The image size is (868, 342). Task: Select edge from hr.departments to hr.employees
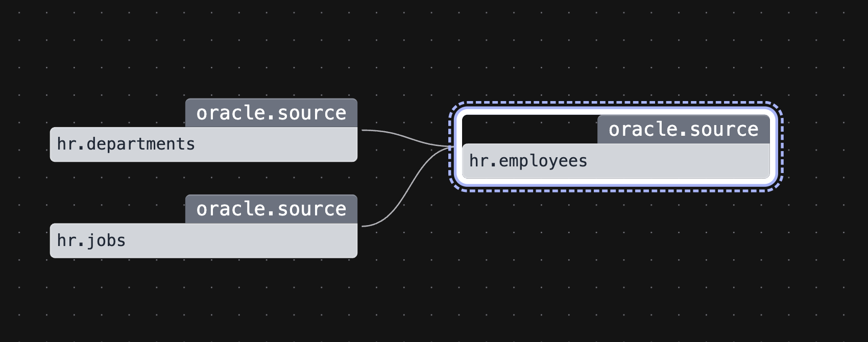tap(407, 137)
